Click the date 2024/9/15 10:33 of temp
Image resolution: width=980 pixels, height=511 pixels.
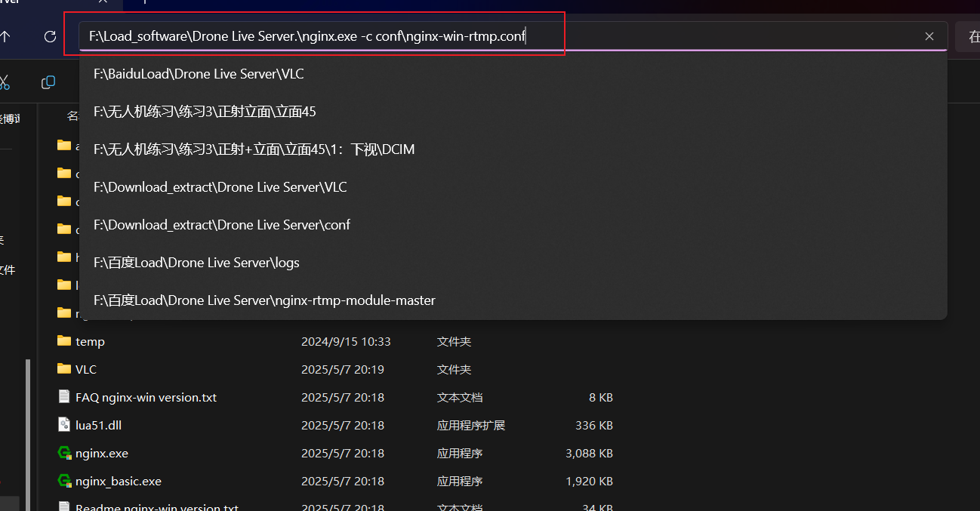[x=346, y=342]
